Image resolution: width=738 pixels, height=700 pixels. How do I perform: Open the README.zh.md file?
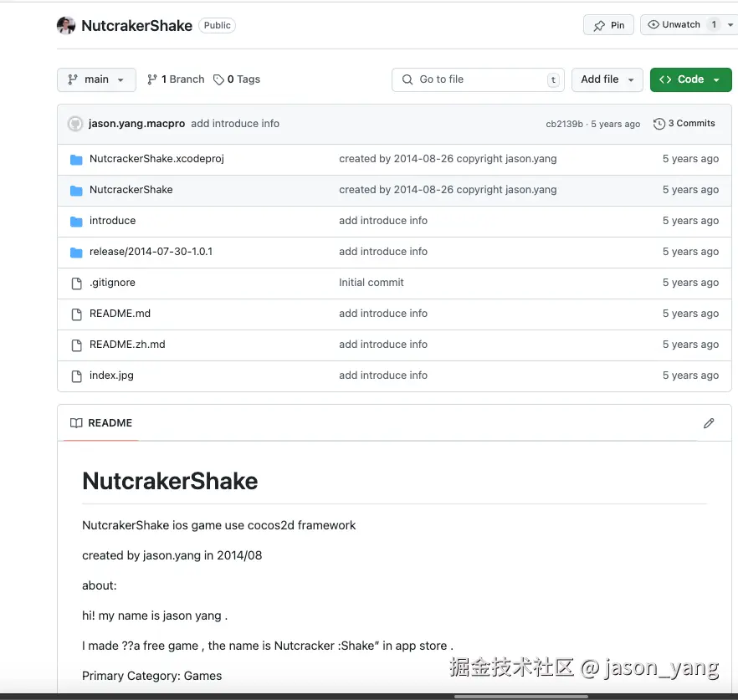pos(127,345)
